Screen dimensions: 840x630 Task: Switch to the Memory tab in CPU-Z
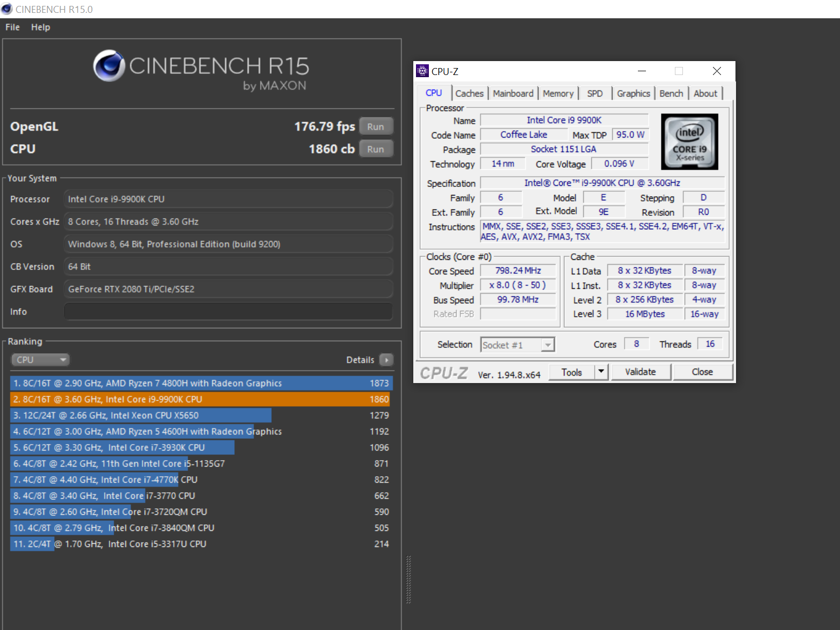[x=558, y=93]
